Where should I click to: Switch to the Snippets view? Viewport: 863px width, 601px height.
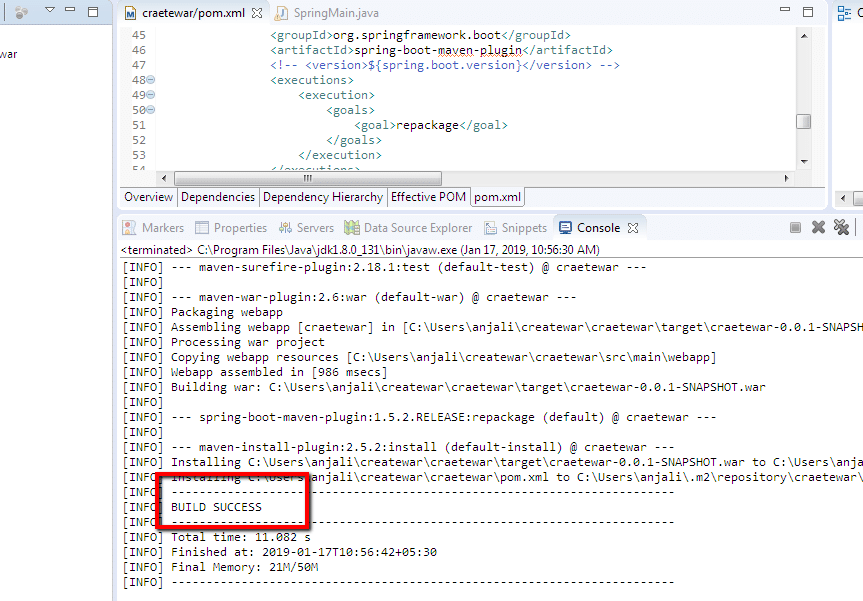(x=515, y=228)
